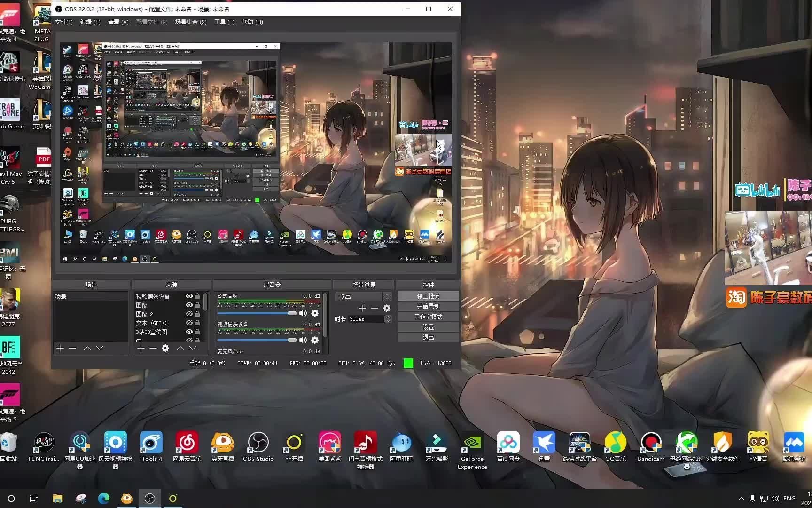Open OBS 设置 settings button
The height and width of the screenshot is (508, 812).
(429, 327)
